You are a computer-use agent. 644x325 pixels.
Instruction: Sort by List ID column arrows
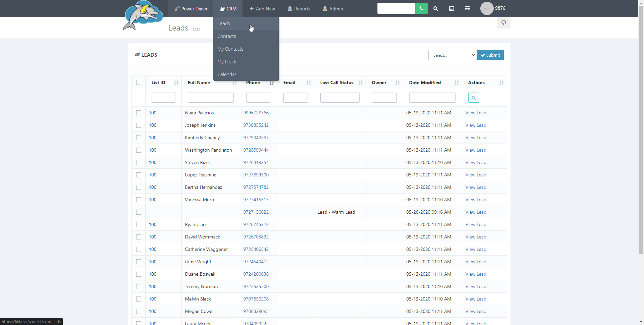176,83
